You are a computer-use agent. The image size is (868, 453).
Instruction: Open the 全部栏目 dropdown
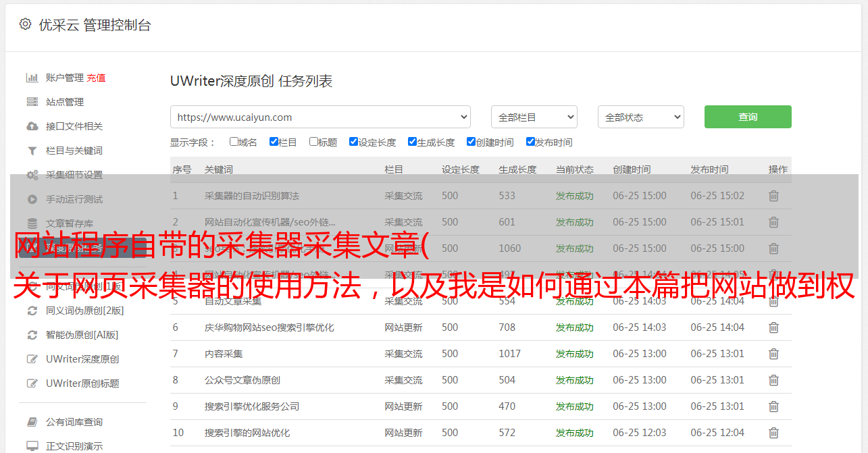tap(534, 117)
